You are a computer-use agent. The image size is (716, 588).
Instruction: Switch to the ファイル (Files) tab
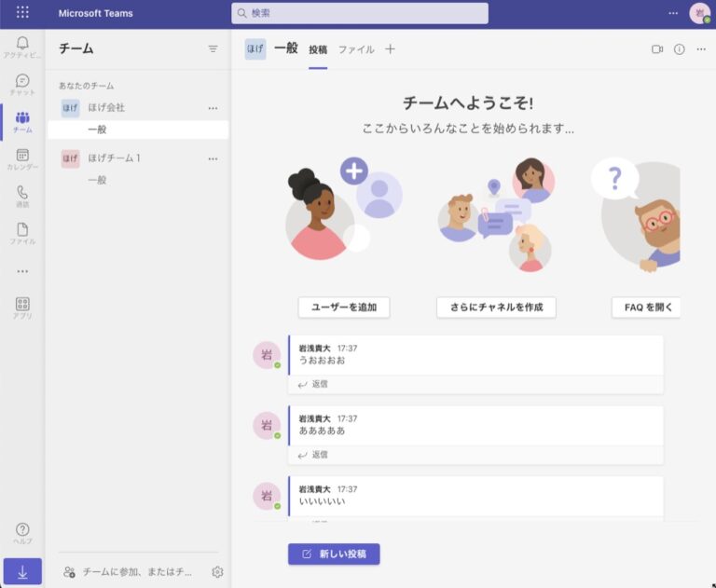coord(356,49)
